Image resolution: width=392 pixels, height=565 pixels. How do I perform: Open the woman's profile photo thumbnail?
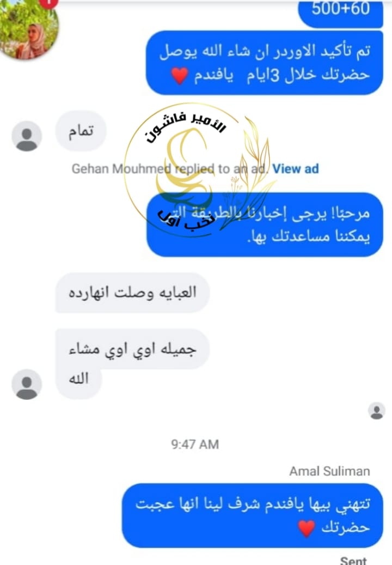(x=29, y=29)
